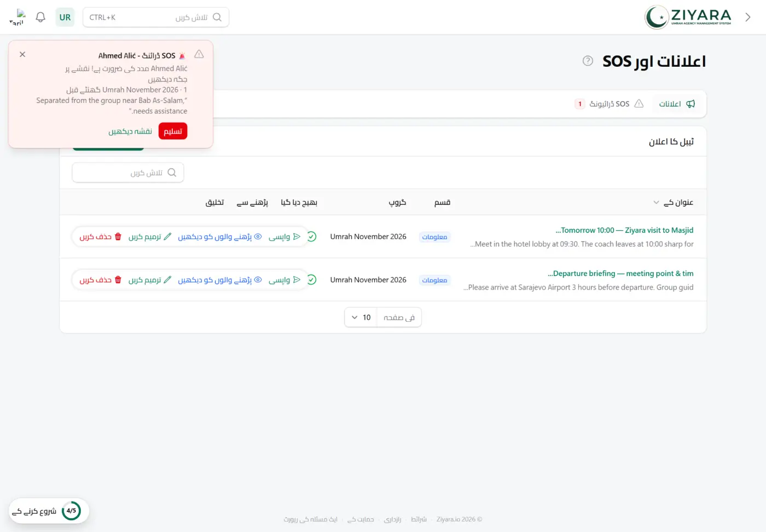
Task: Click the معلومات badge in the Tomorrow 10:00 row
Action: click(435, 237)
